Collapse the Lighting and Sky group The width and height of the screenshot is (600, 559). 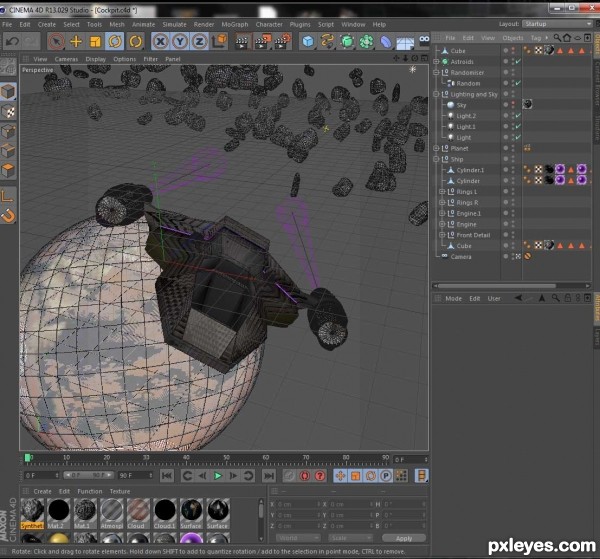coord(436,94)
